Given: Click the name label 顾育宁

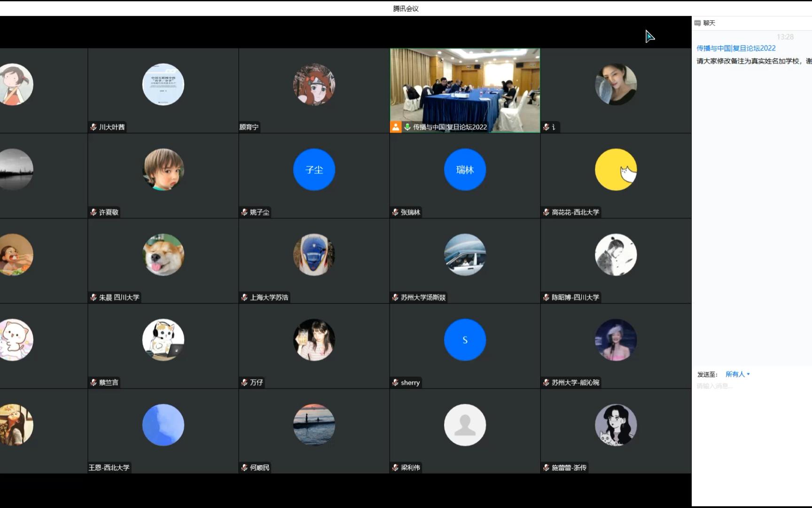Looking at the screenshot, I should point(249,127).
